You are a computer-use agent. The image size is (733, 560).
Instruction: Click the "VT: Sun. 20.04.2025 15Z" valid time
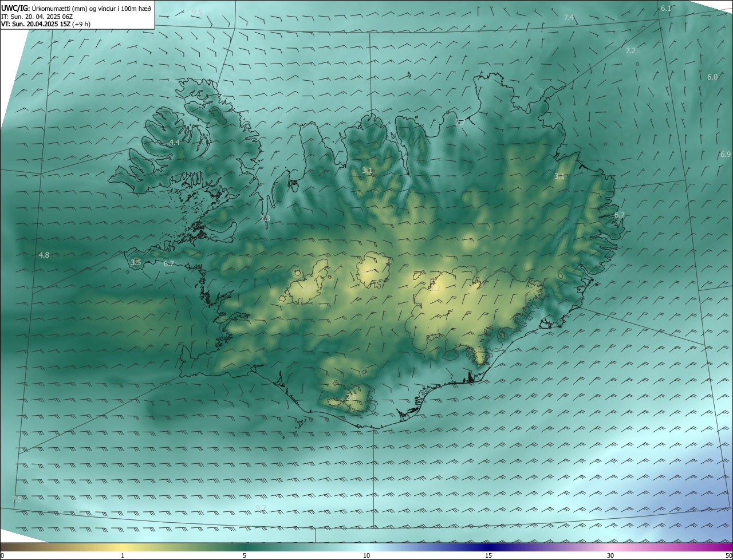point(36,24)
